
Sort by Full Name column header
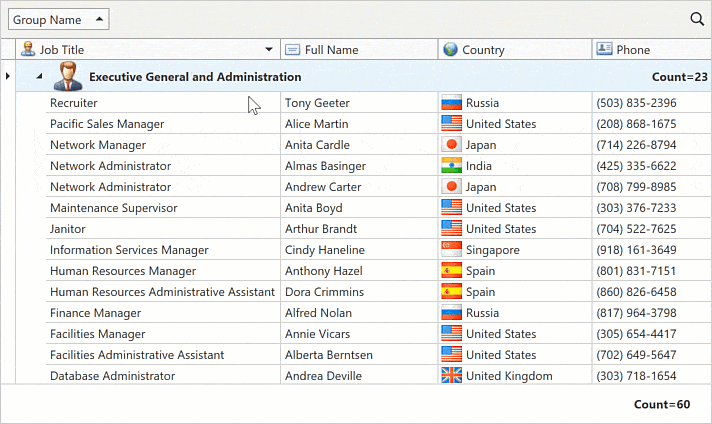pyautogui.click(x=359, y=49)
